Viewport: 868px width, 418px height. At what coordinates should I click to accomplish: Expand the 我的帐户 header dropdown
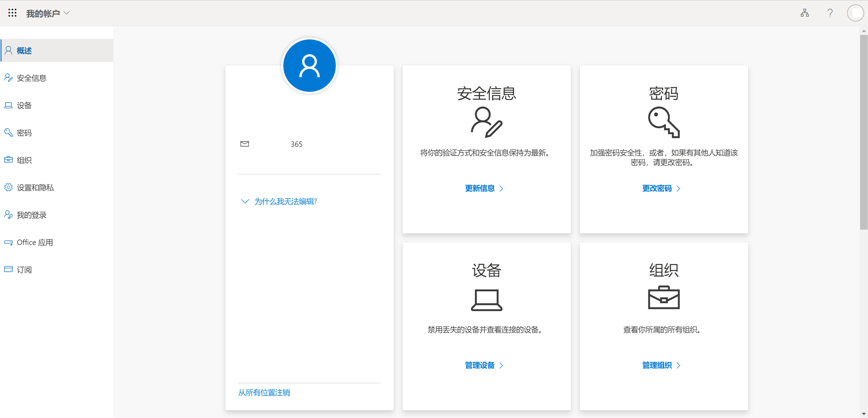point(48,13)
